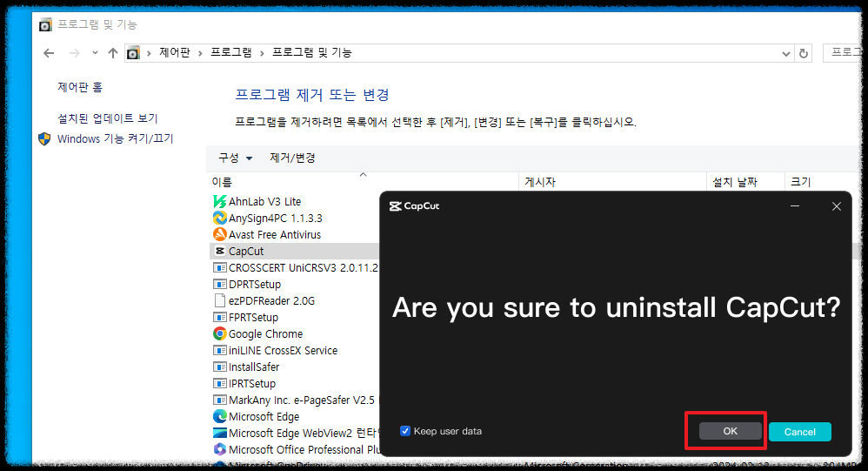Viewport: 868px width, 471px height.
Task: Click the Google Chrome name
Action: [266, 333]
